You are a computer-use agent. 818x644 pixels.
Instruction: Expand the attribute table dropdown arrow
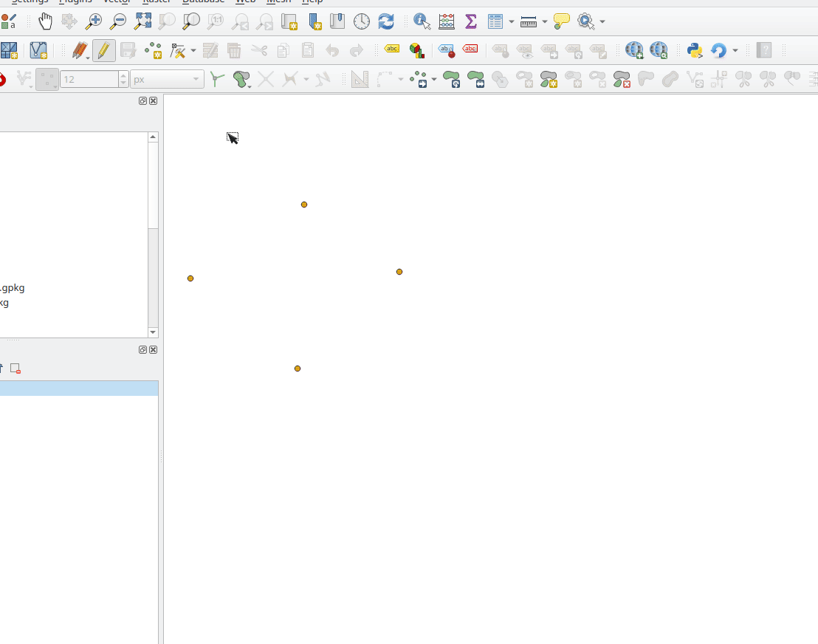512,21
